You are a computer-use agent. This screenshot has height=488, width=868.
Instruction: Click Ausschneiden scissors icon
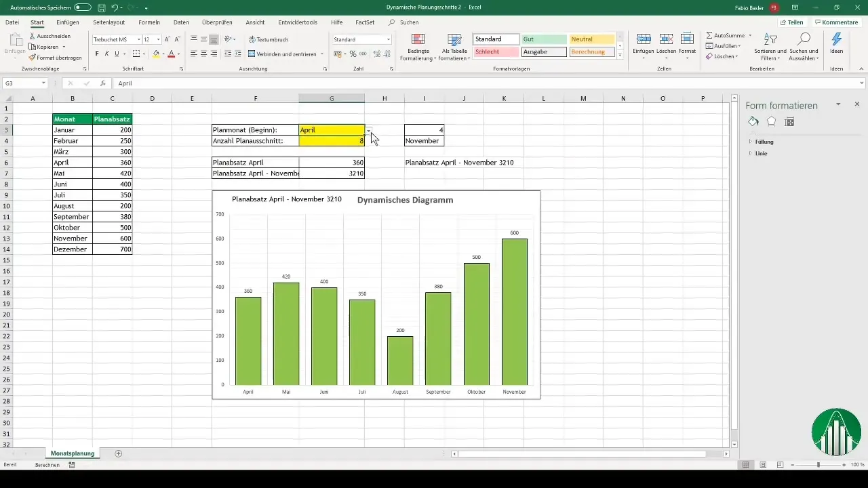click(33, 36)
